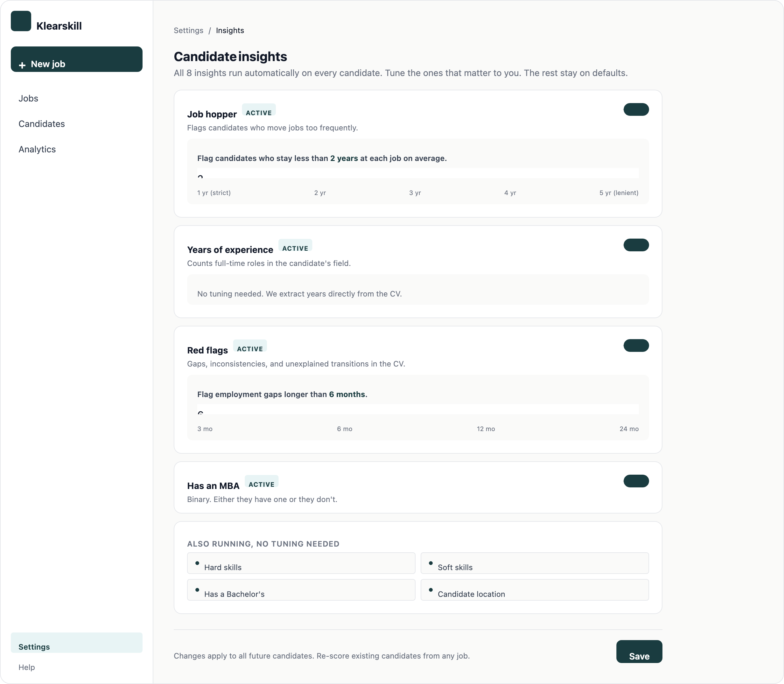This screenshot has width=784, height=684.
Task: Click the ACTIVE badge beside Years of experience
Action: (x=295, y=245)
